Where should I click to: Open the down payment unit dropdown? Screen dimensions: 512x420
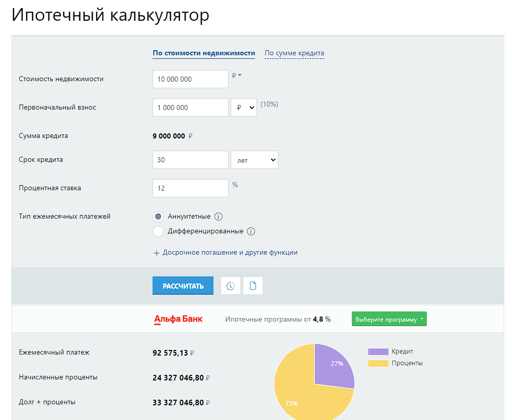244,108
